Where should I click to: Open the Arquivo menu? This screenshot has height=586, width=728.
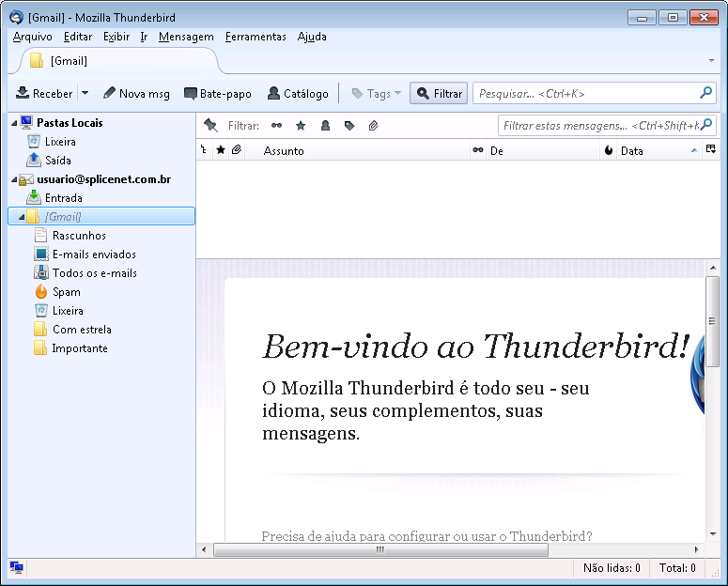pos(33,37)
